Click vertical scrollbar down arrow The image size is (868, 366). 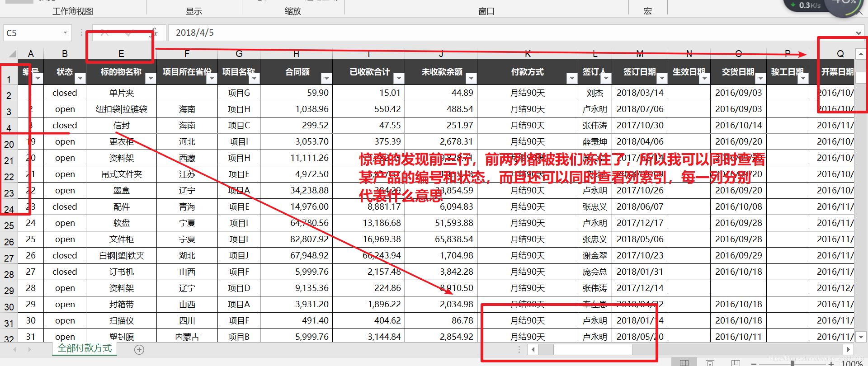[x=861, y=337]
